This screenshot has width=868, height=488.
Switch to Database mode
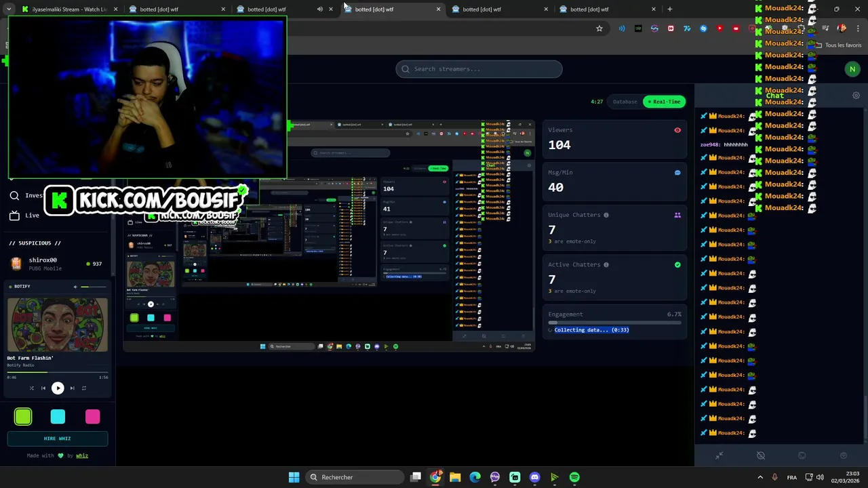click(625, 102)
